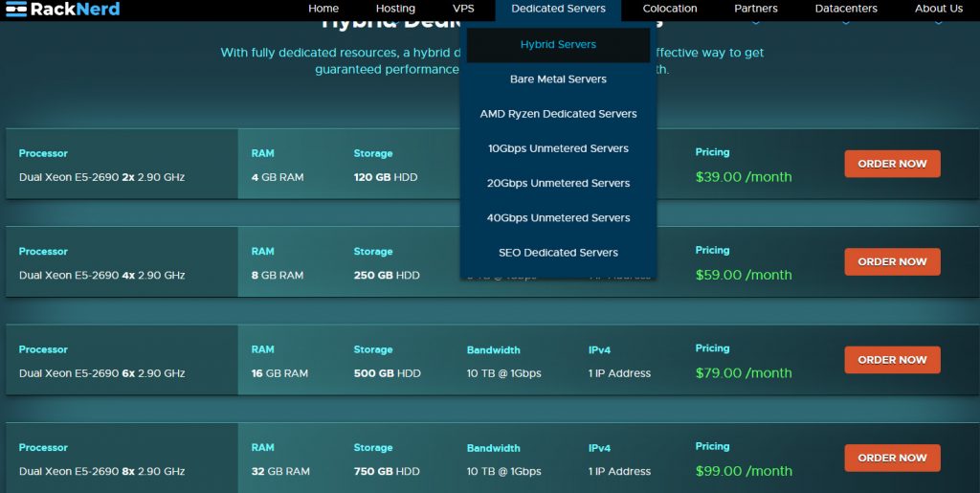Select Partners in the navigation bar

pyautogui.click(x=756, y=9)
